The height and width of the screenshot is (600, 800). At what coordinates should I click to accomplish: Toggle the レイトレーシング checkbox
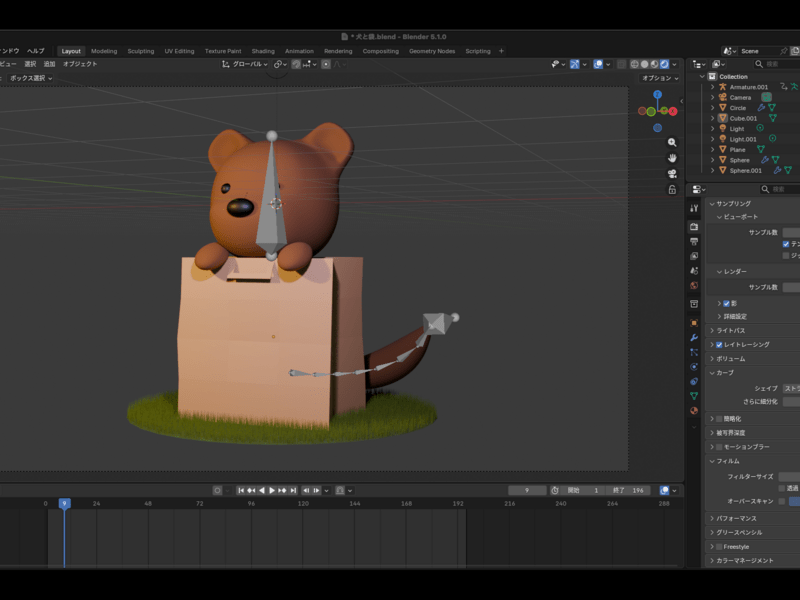coord(719,344)
